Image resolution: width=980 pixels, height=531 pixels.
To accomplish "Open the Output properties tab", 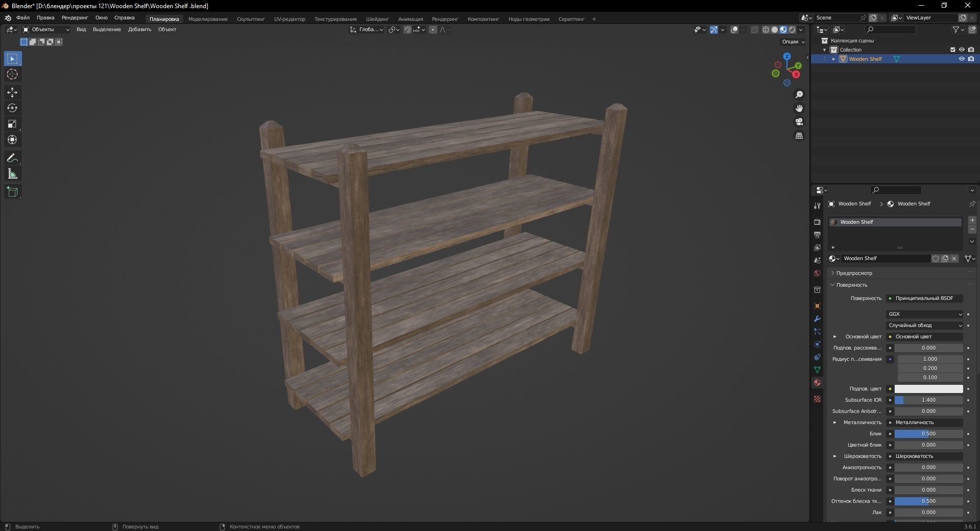I will pyautogui.click(x=817, y=235).
